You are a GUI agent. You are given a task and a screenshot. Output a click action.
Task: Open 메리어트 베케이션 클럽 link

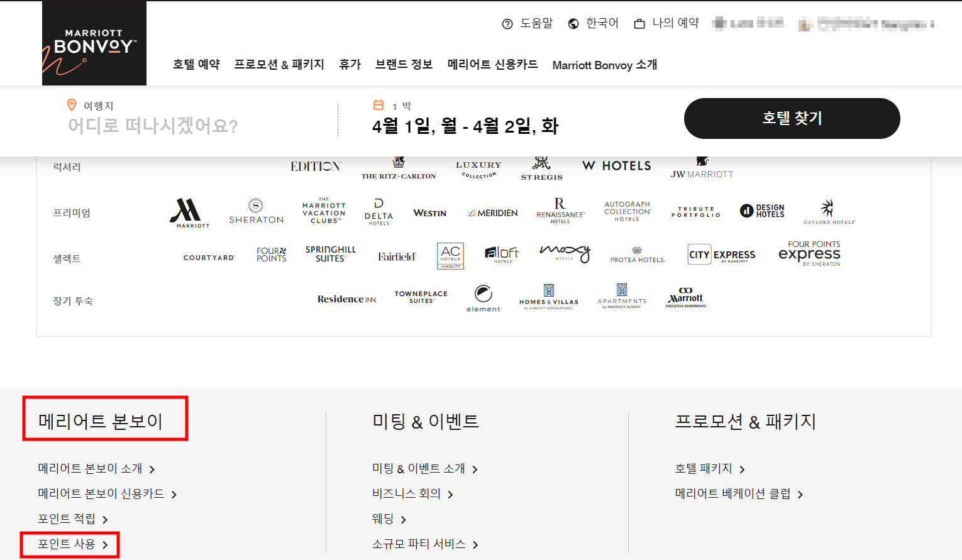[x=739, y=494]
